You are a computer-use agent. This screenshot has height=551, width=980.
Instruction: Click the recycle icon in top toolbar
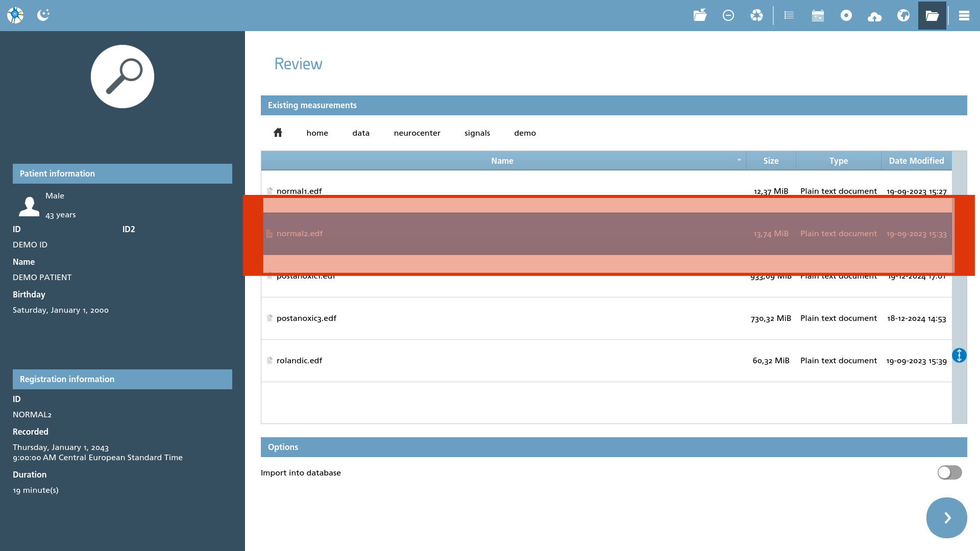[x=756, y=15]
